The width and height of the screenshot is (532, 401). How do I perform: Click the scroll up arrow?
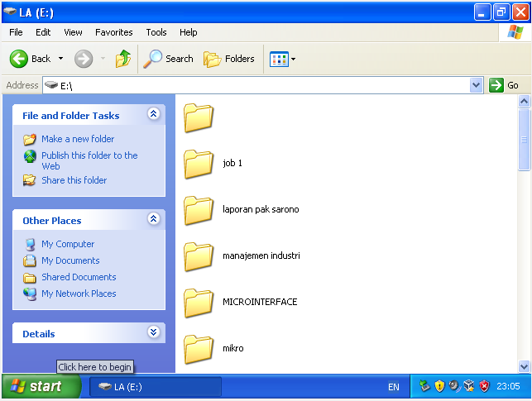pos(524,102)
